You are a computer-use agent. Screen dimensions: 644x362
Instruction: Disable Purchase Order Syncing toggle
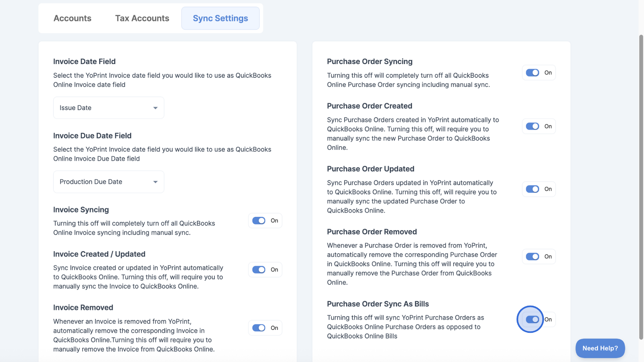[x=532, y=73]
